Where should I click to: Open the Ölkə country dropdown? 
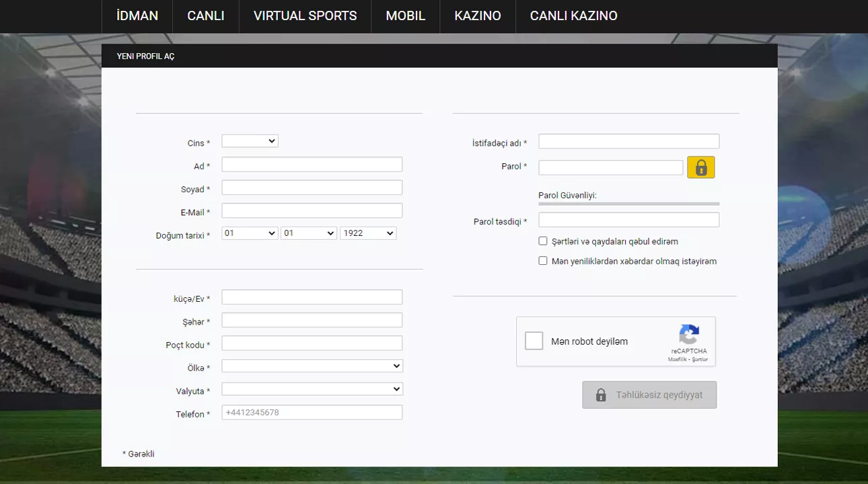click(x=312, y=366)
